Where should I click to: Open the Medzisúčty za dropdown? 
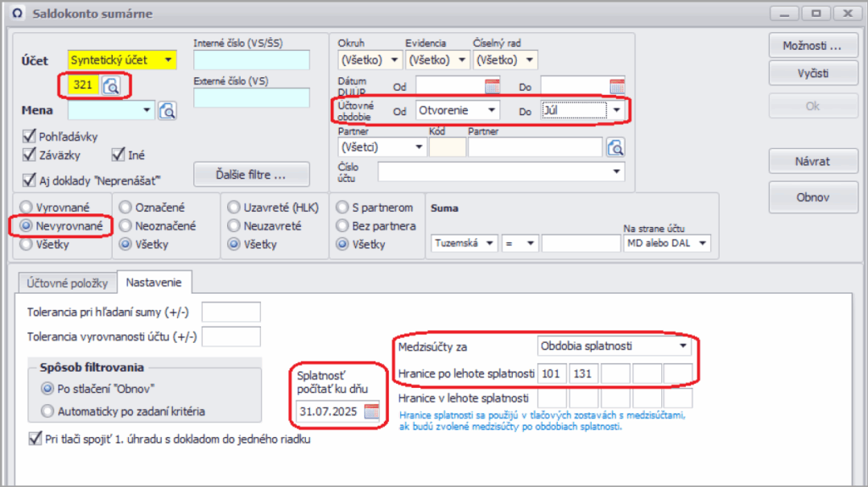682,346
